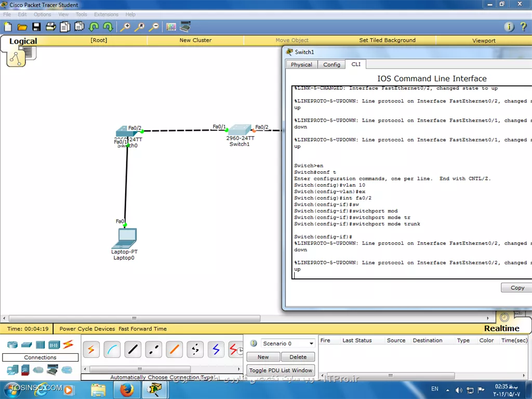Click Delete scenario button
Image resolution: width=532 pixels, height=399 pixels.
298,357
